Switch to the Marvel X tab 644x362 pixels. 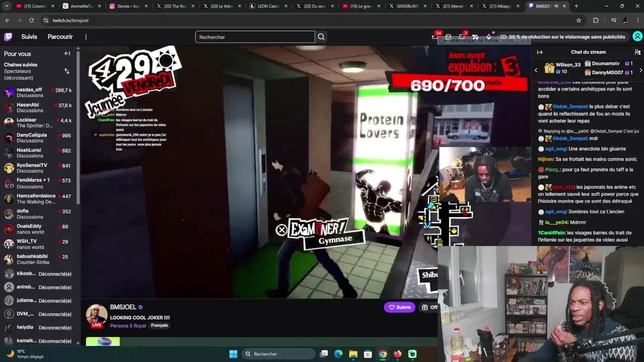pyautogui.click(x=455, y=6)
